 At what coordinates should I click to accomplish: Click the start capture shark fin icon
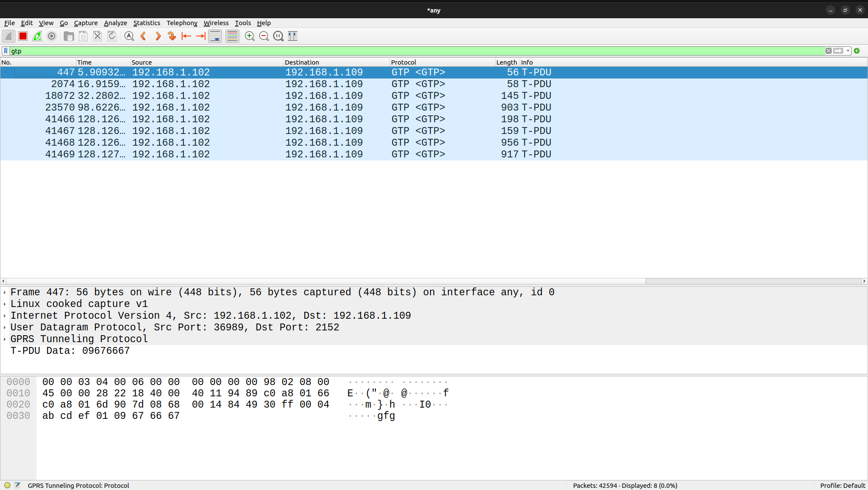coord(9,36)
